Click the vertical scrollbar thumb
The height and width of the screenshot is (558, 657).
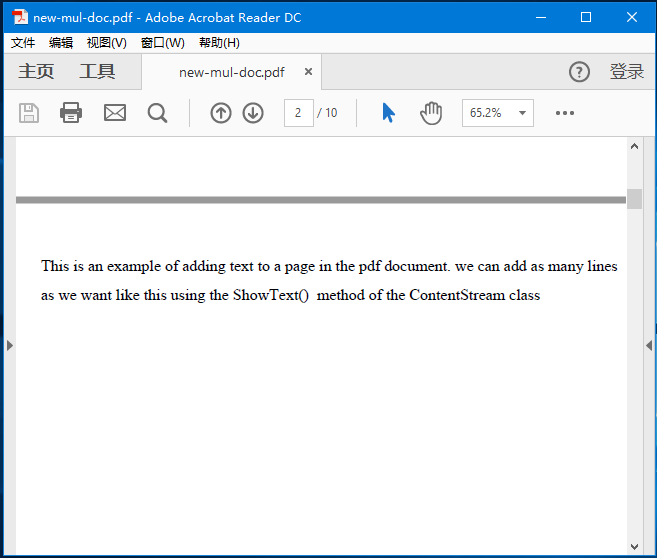coord(634,199)
